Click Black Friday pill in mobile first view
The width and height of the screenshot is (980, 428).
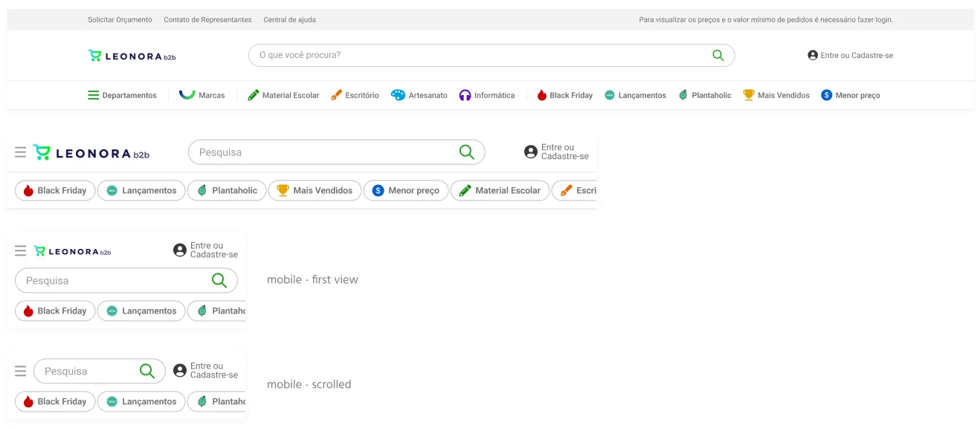(56, 311)
